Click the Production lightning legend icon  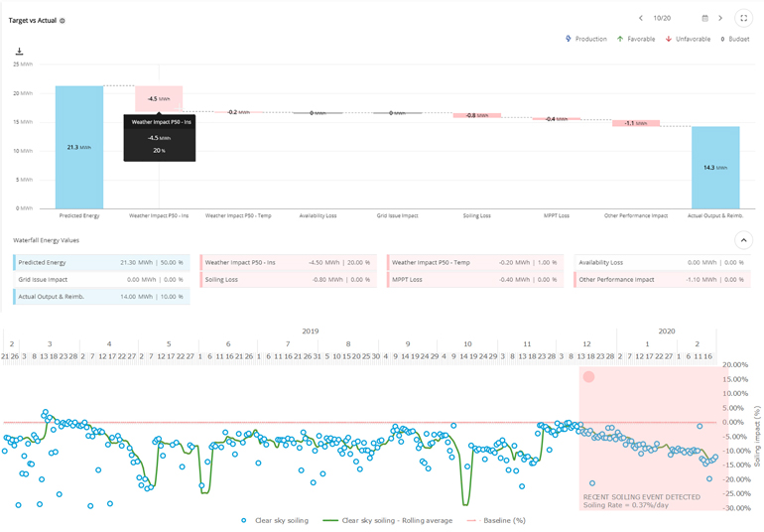tap(569, 39)
